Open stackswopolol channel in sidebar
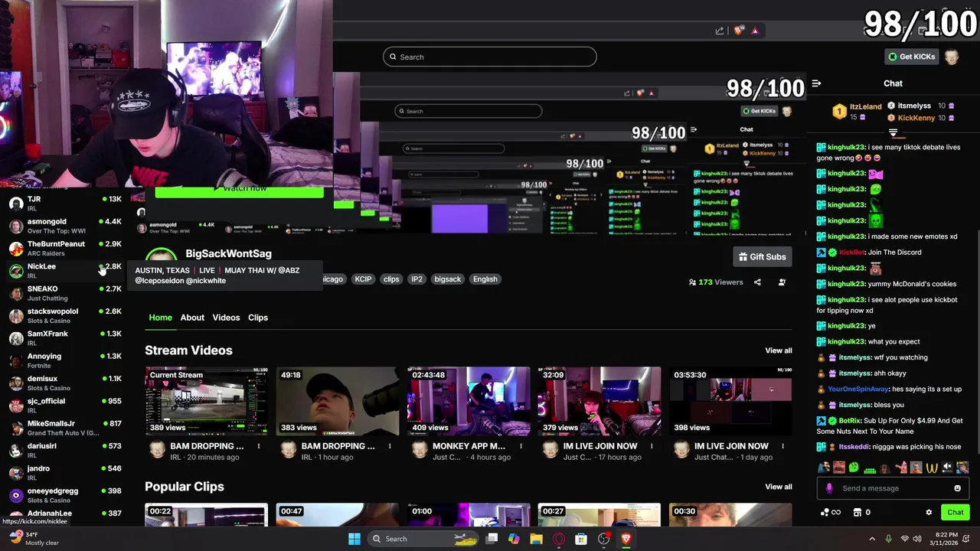Image resolution: width=980 pixels, height=551 pixels. coord(65,315)
